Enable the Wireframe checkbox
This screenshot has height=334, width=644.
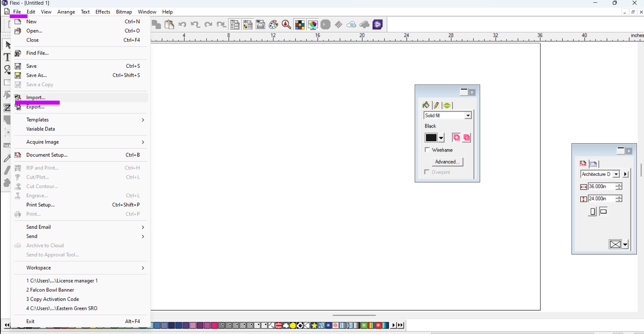tap(427, 150)
